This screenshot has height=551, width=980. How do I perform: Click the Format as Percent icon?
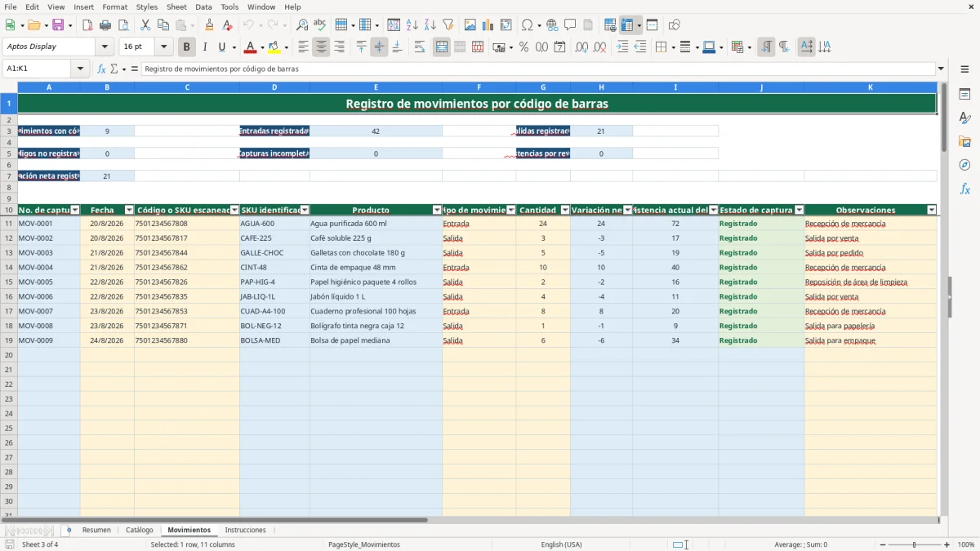click(x=523, y=47)
